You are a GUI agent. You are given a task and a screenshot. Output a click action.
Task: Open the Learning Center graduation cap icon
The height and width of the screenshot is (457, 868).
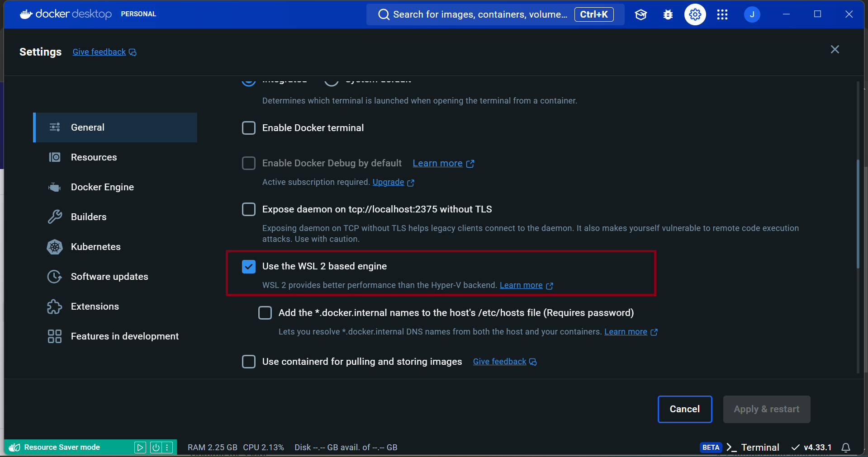[x=640, y=14]
